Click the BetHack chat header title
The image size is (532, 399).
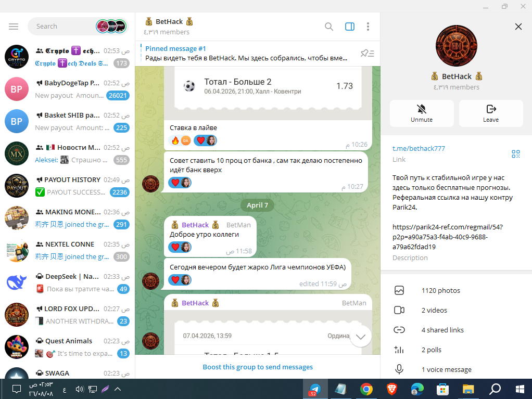169,22
